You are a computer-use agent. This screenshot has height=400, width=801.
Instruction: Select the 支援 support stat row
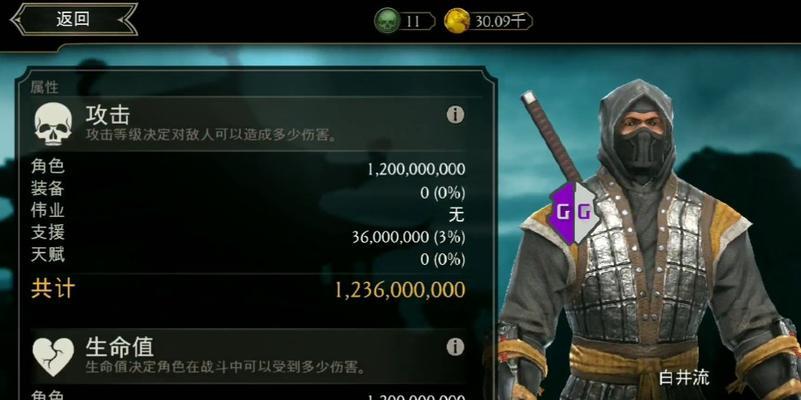click(x=248, y=236)
